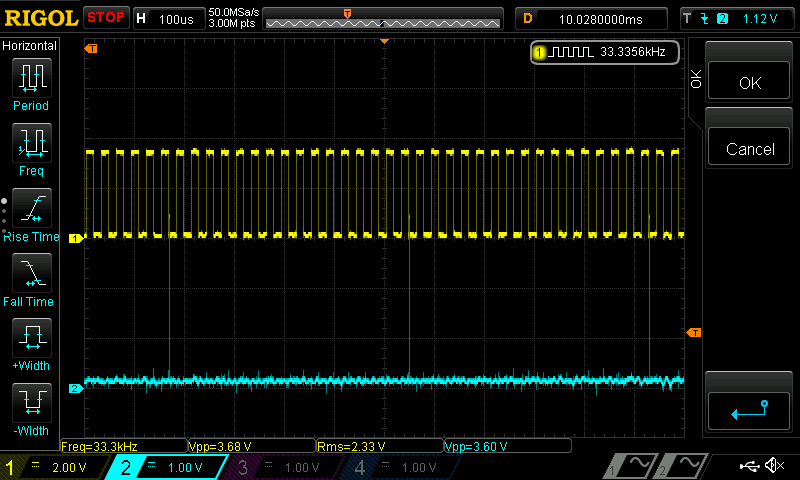Mute sound via the speaker icon

click(774, 465)
